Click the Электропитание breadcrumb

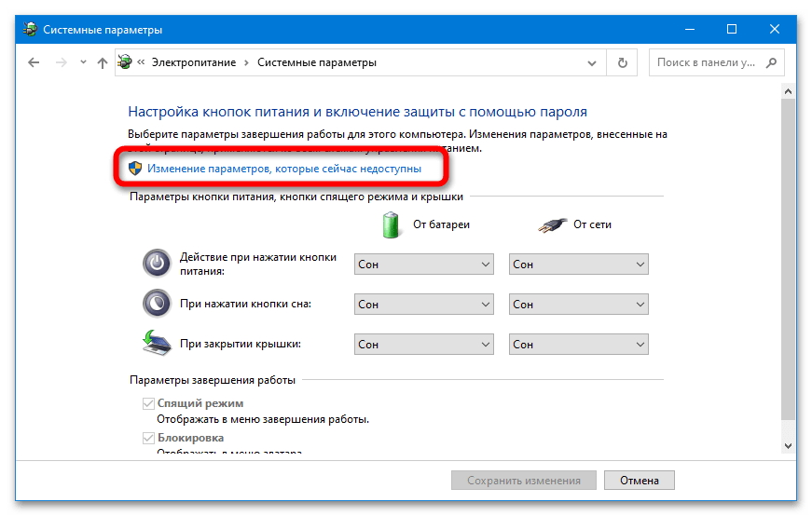pyautogui.click(x=194, y=62)
